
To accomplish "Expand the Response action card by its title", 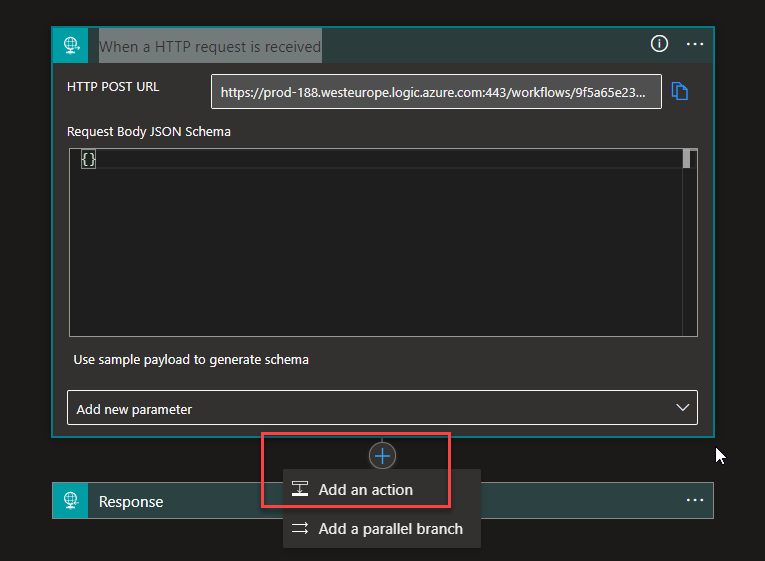I will tap(131, 501).
